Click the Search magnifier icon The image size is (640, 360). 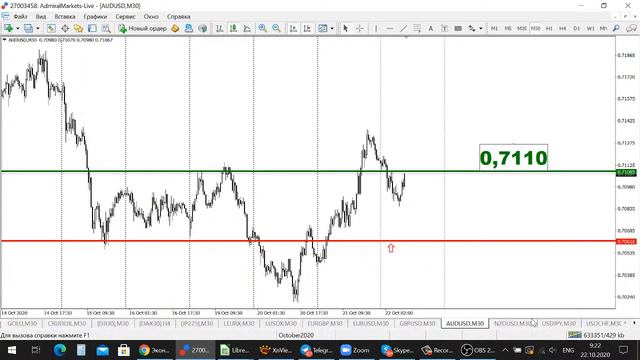pyautogui.click(x=616, y=28)
